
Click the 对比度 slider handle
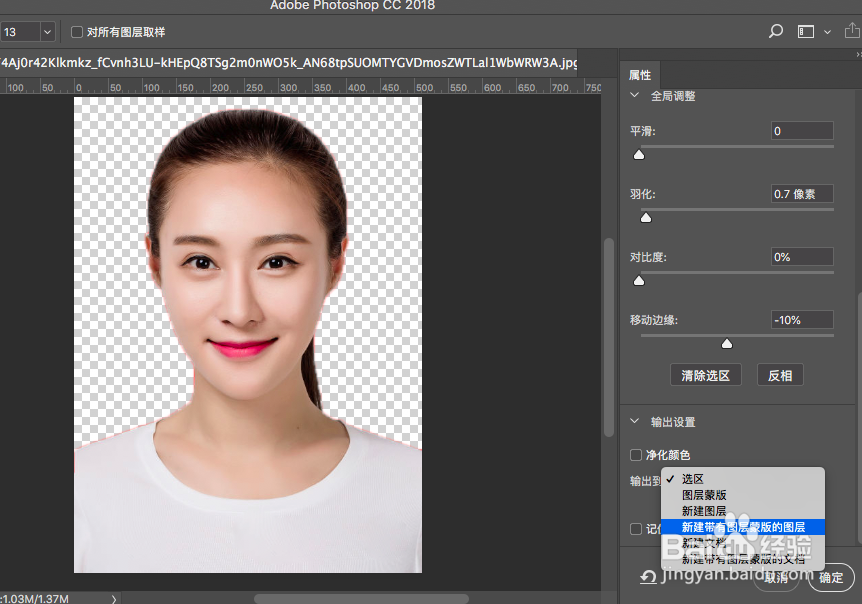pos(639,281)
